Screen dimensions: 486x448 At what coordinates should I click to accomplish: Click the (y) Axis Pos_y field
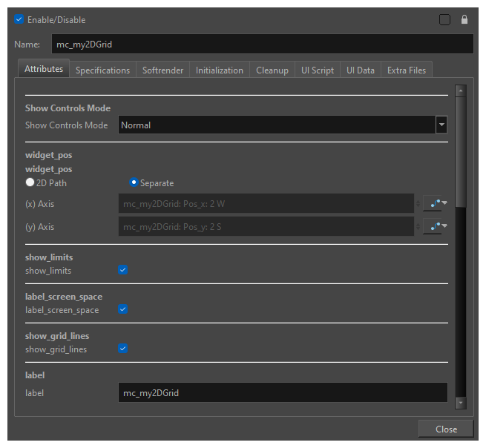266,226
